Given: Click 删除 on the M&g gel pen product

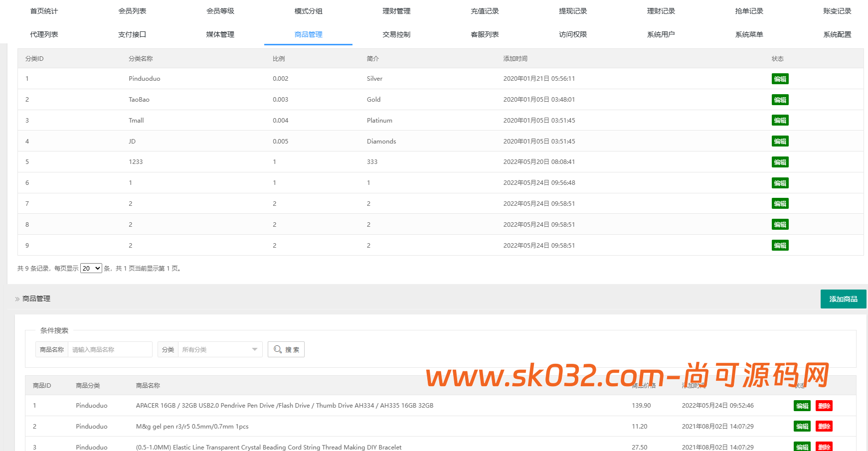Looking at the screenshot, I should click(x=824, y=426).
